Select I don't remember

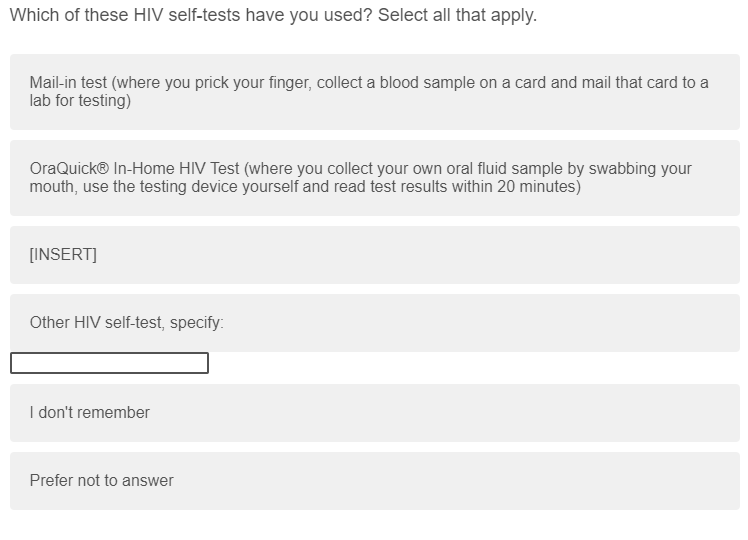(x=374, y=413)
